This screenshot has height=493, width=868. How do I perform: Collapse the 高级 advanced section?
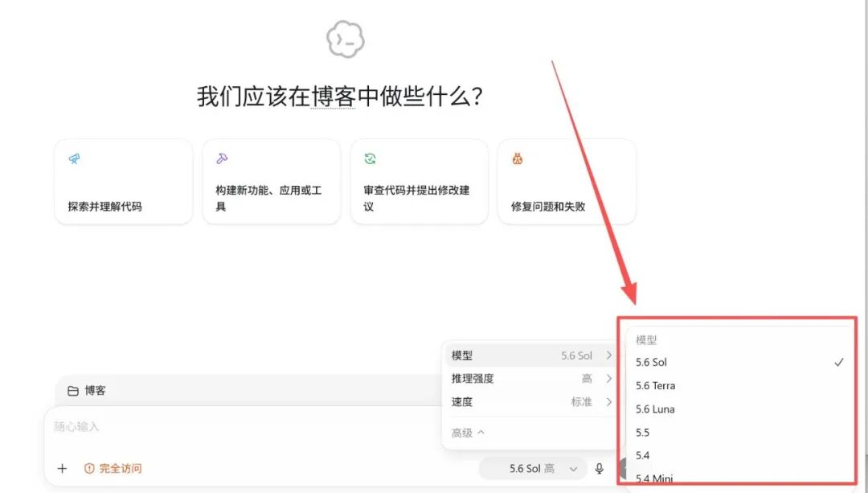coord(468,433)
